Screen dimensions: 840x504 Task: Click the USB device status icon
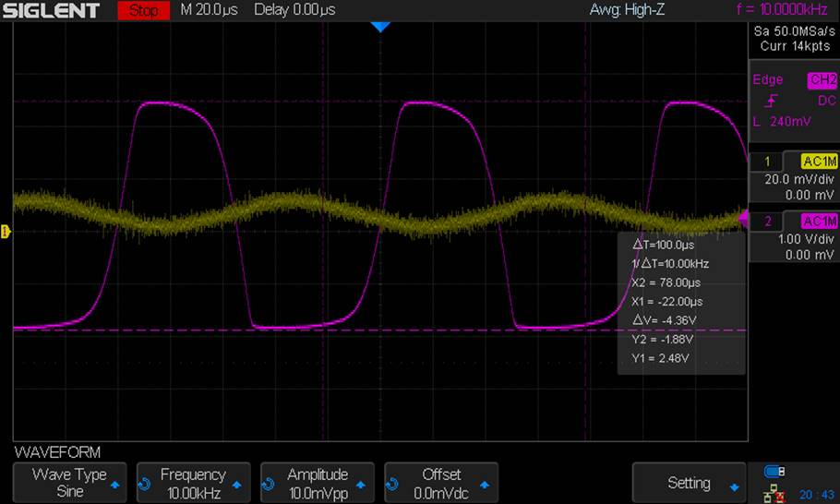[x=774, y=472]
